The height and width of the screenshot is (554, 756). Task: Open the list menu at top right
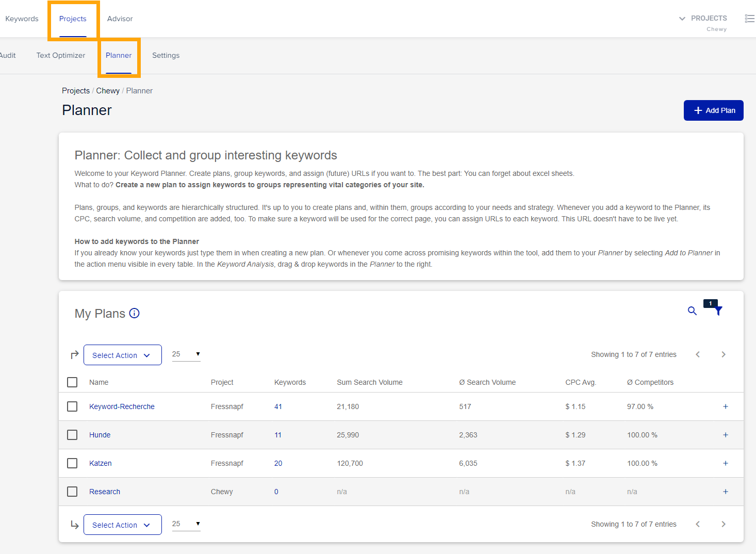(x=749, y=18)
